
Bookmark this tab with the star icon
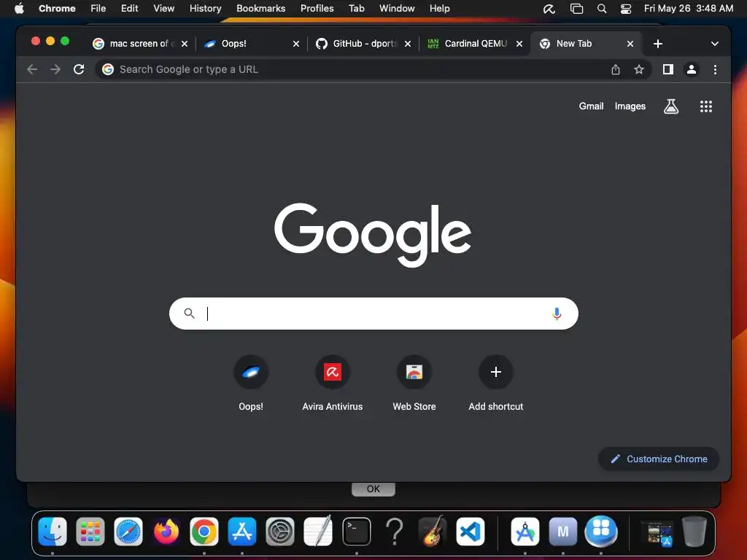(639, 69)
